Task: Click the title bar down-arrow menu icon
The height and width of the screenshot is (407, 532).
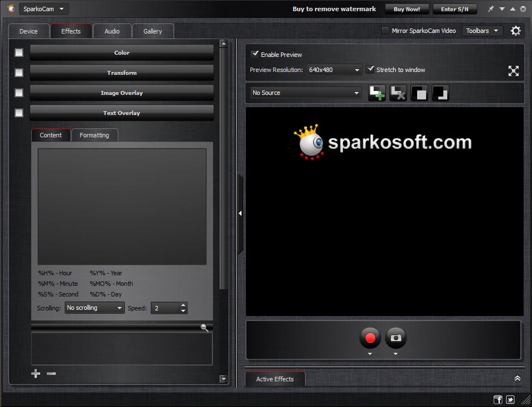Action: (502, 9)
